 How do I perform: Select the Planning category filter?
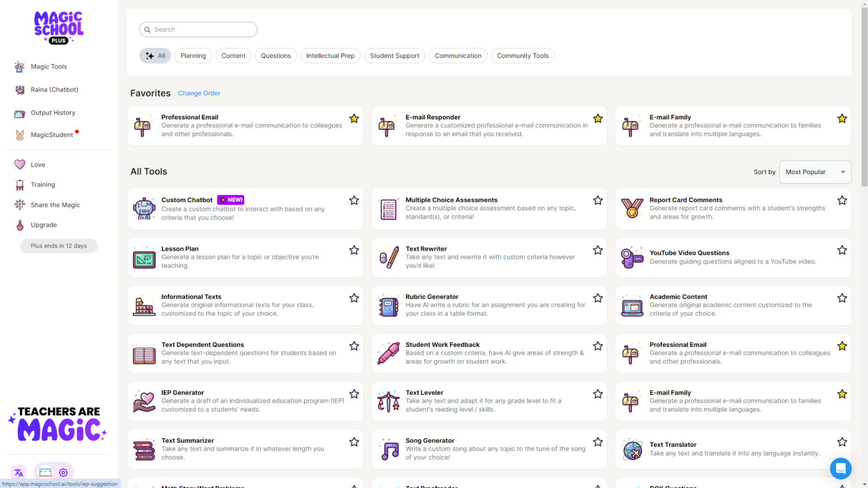pos(193,56)
